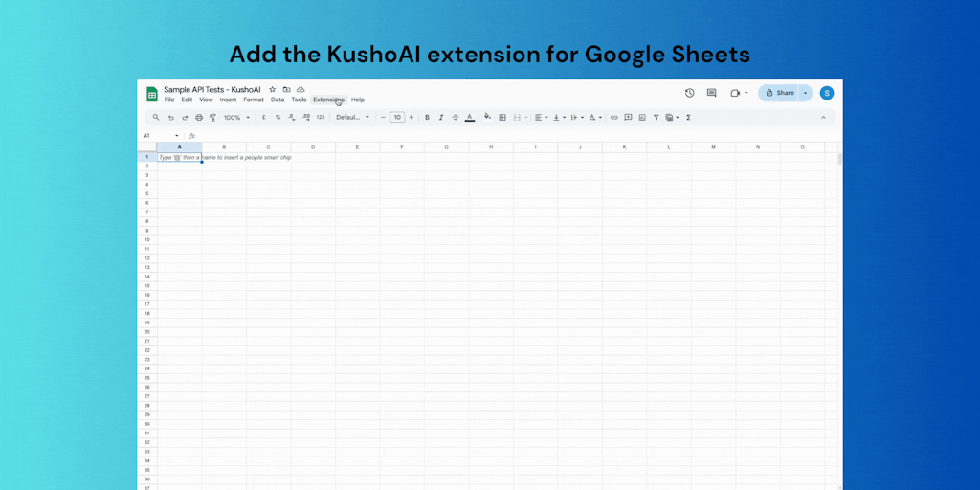Screen dimensions: 980x490
Task: Insert a chart
Action: coord(642,117)
